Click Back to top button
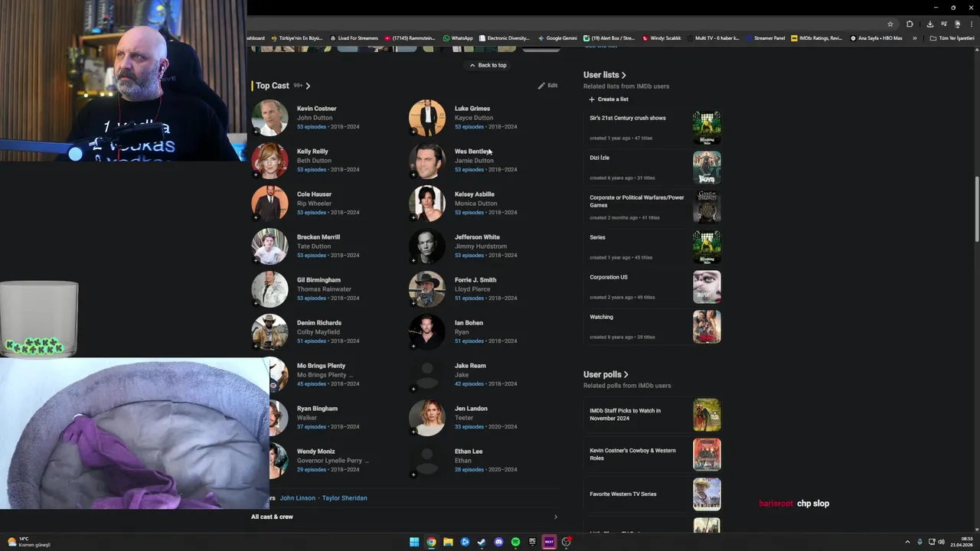This screenshot has width=980, height=551. (x=488, y=65)
